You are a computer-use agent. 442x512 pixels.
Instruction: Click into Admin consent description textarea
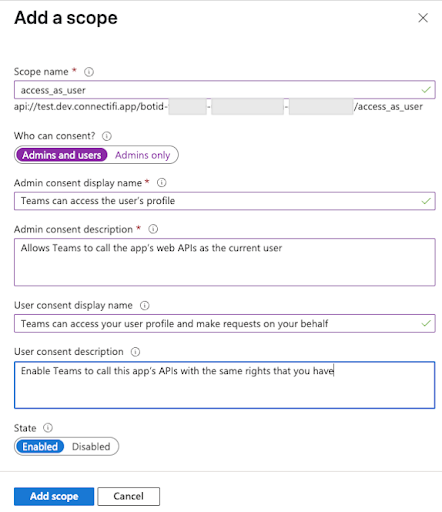tap(225, 262)
